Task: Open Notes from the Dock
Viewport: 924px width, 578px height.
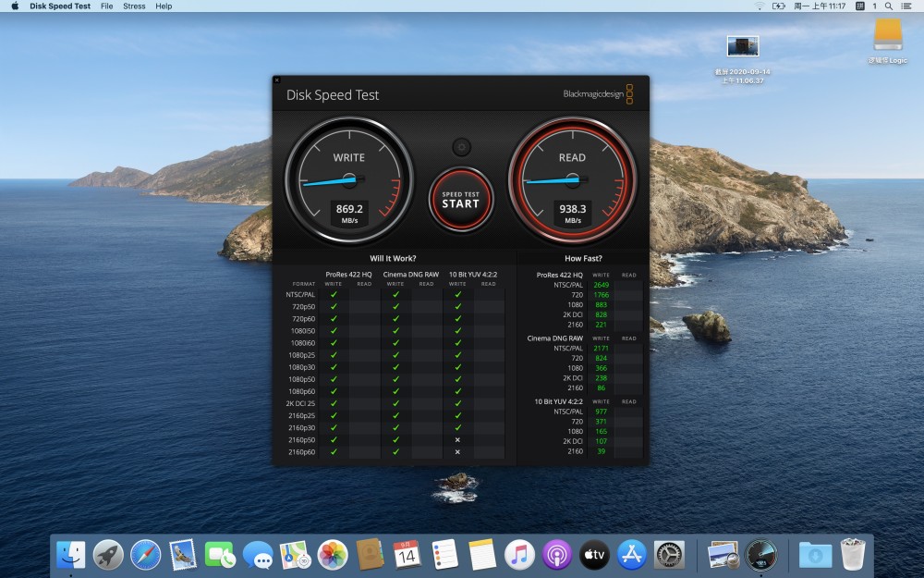Action: (x=482, y=555)
